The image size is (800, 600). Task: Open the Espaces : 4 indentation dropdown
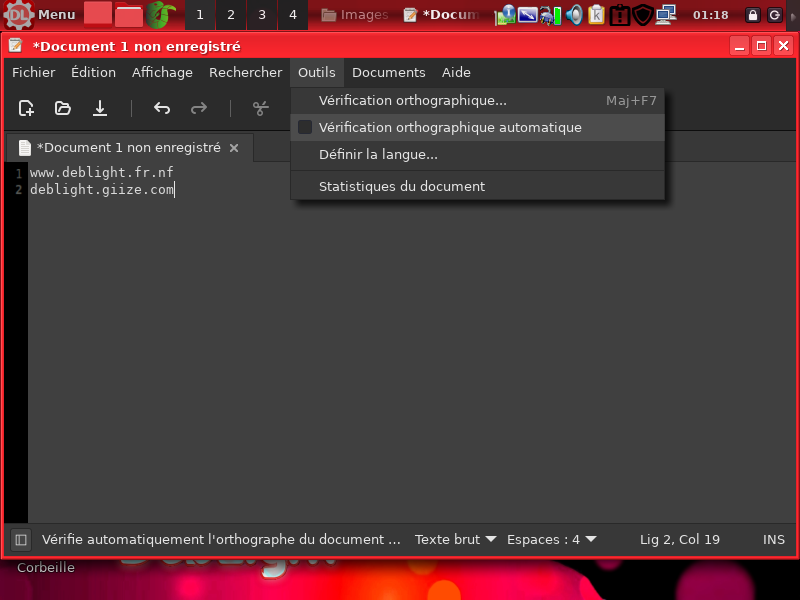(551, 540)
